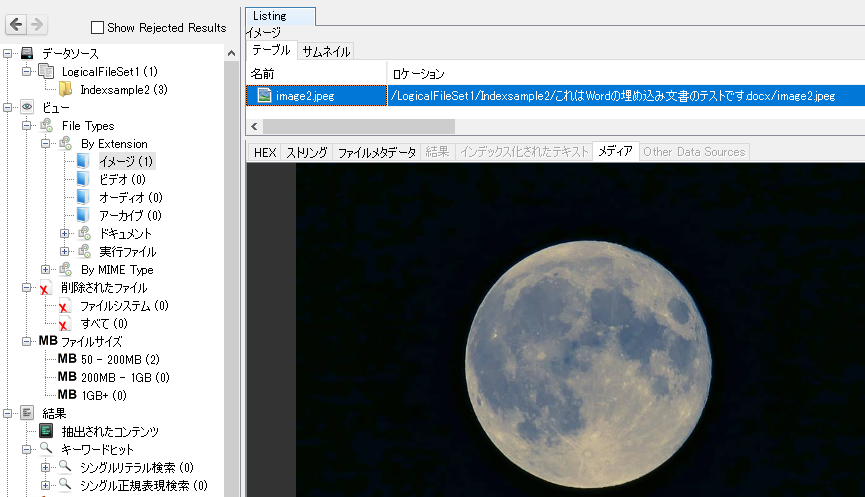Select the メディア tab
This screenshot has width=865, height=497.
pos(615,151)
